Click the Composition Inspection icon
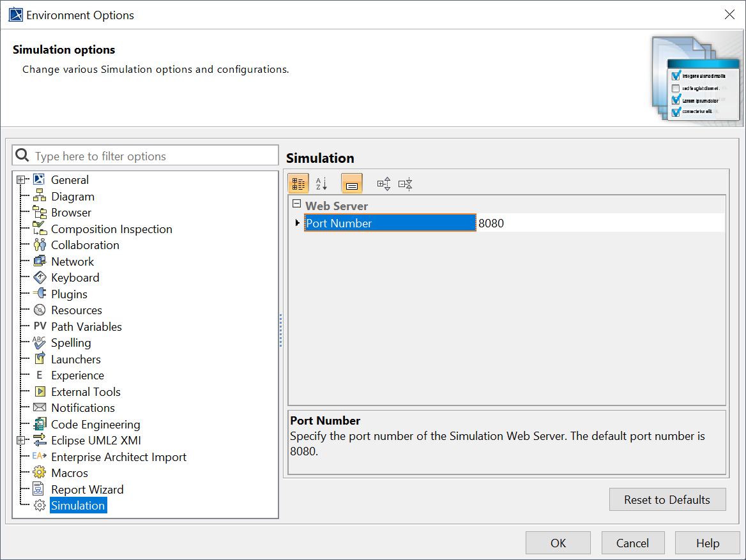746x560 pixels. [x=40, y=229]
